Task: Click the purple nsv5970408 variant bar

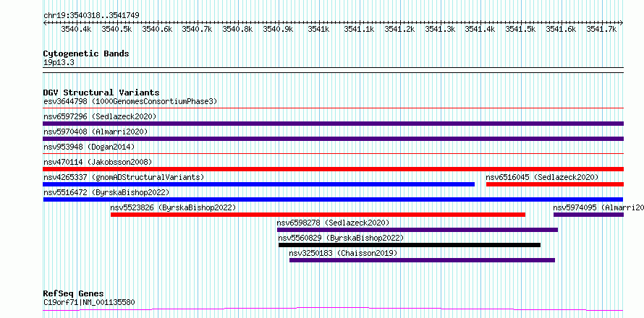Action: 334,139
